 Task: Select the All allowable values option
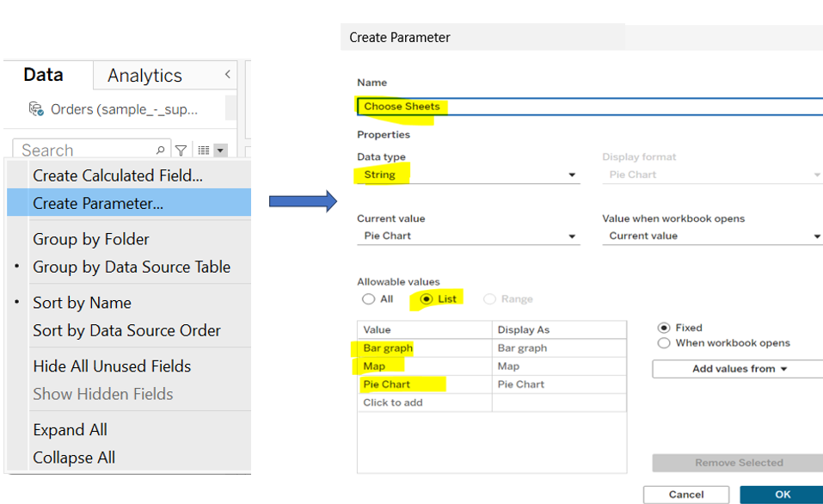pyautogui.click(x=369, y=299)
